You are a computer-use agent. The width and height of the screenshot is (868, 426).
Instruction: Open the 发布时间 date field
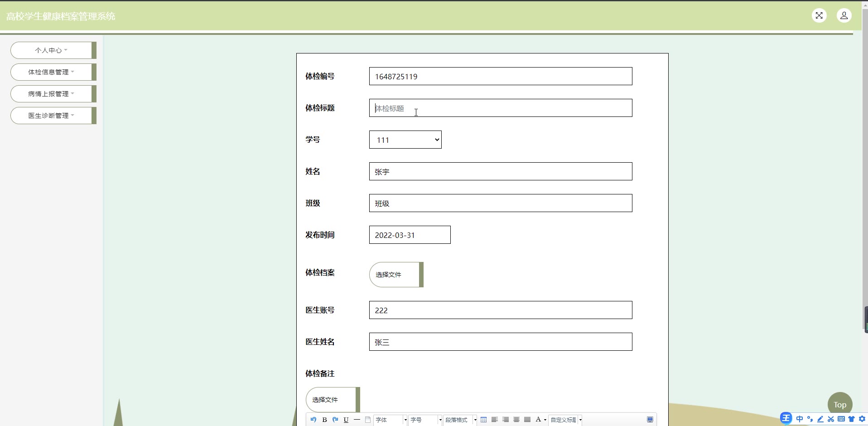[x=410, y=235]
